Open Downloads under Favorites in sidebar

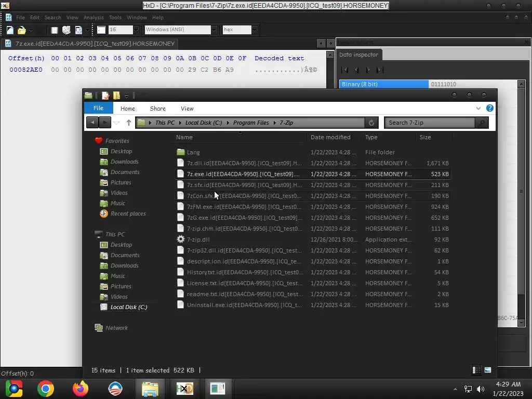click(124, 162)
